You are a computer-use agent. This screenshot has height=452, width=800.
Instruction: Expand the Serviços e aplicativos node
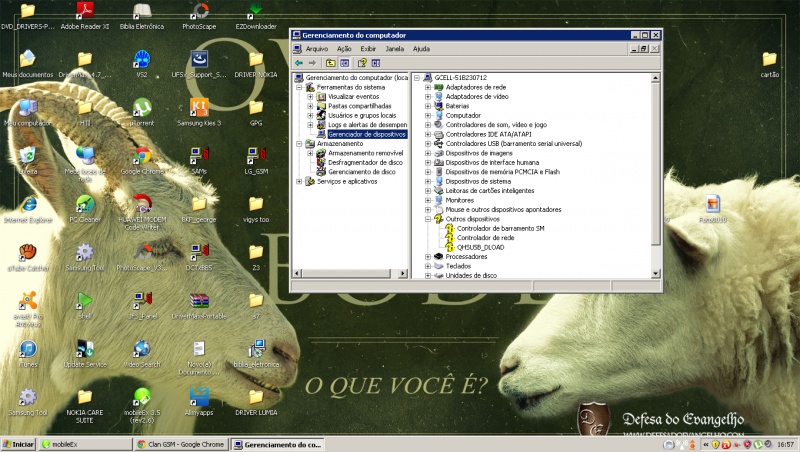coord(299,181)
